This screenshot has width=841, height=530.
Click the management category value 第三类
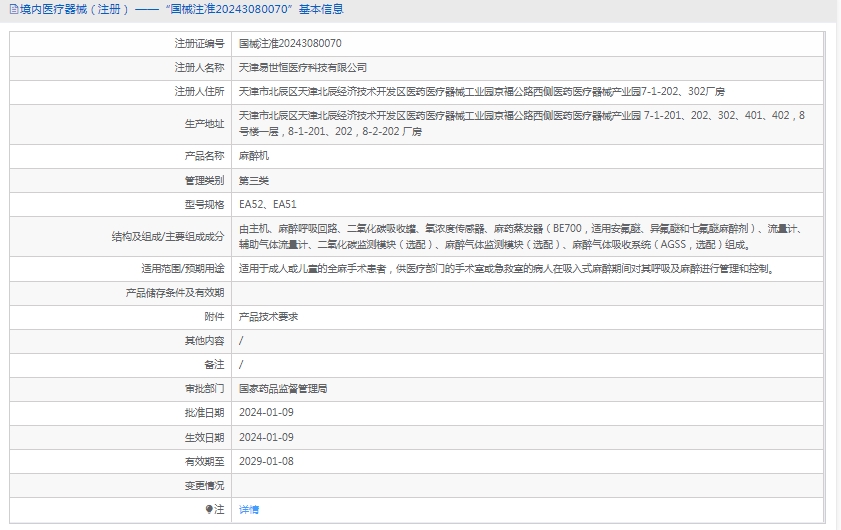pos(254,181)
